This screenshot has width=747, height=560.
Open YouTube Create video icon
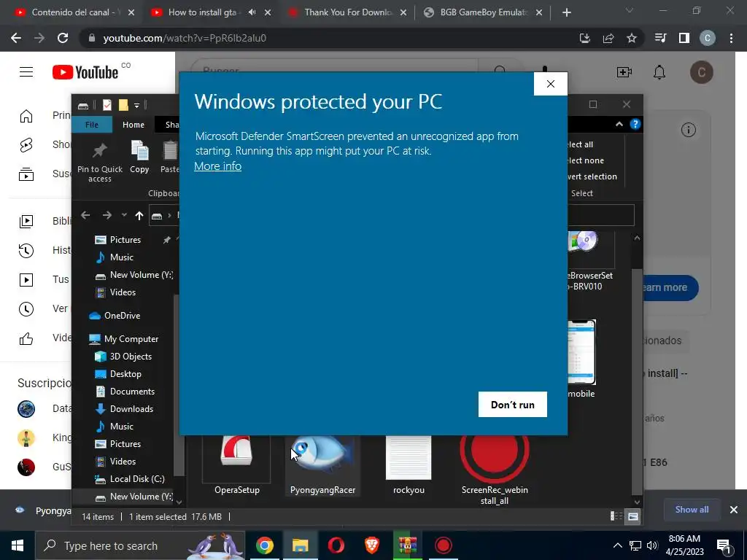[x=624, y=72]
